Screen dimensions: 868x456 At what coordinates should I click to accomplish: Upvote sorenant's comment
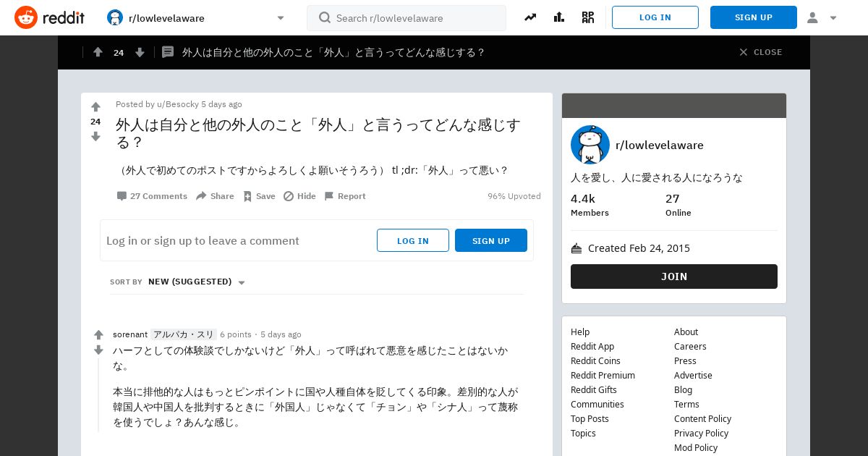[x=99, y=335]
